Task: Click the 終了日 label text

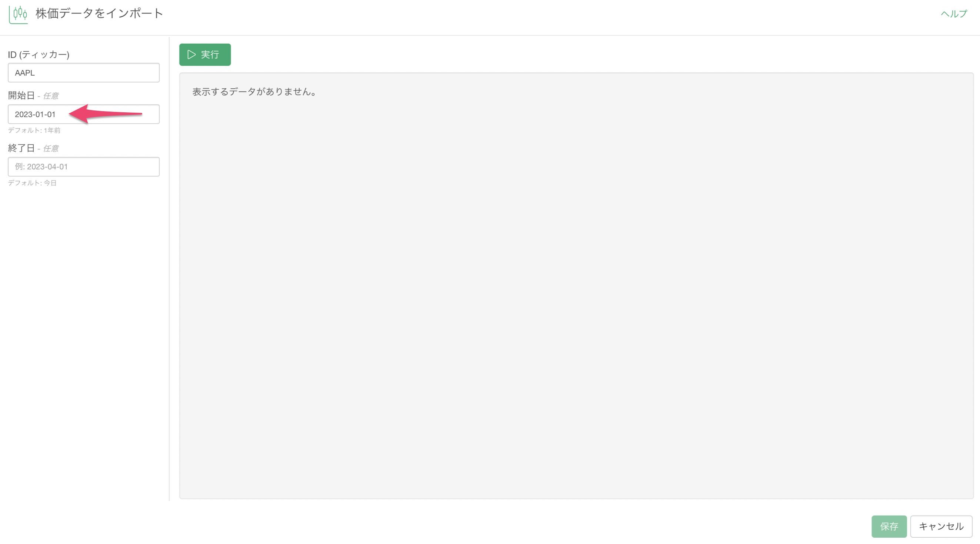Action: [x=21, y=148]
